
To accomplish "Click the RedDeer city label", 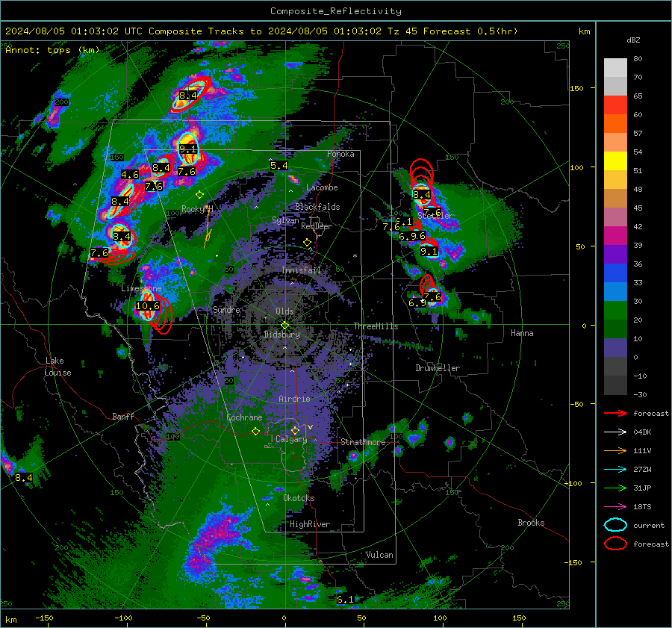I will point(317,226).
